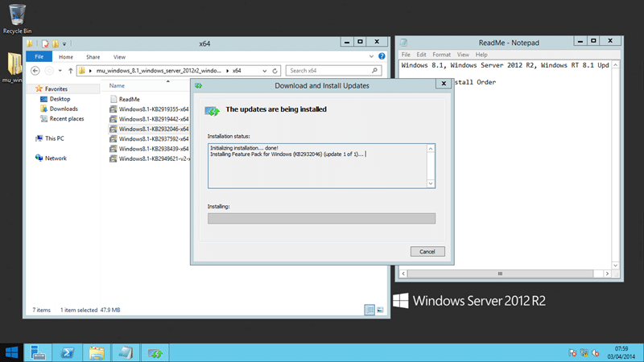Image resolution: width=644 pixels, height=362 pixels.
Task: Expand the Explorer ribbon chevron
Action: click(x=371, y=56)
